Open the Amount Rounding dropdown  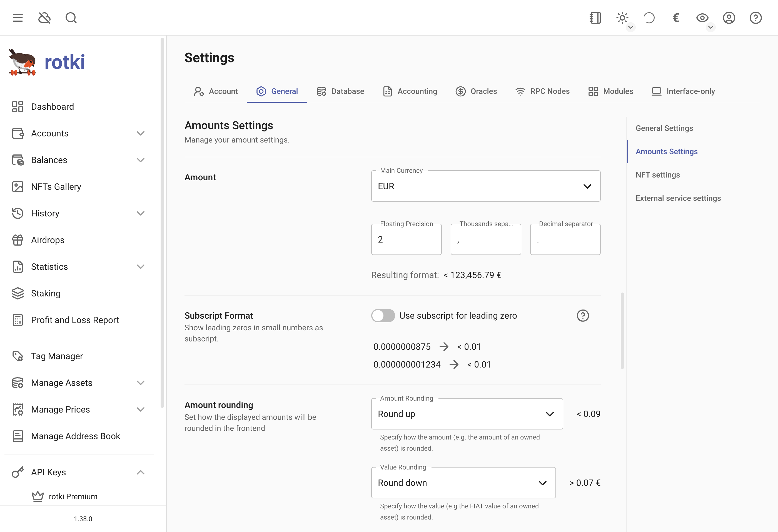click(467, 414)
